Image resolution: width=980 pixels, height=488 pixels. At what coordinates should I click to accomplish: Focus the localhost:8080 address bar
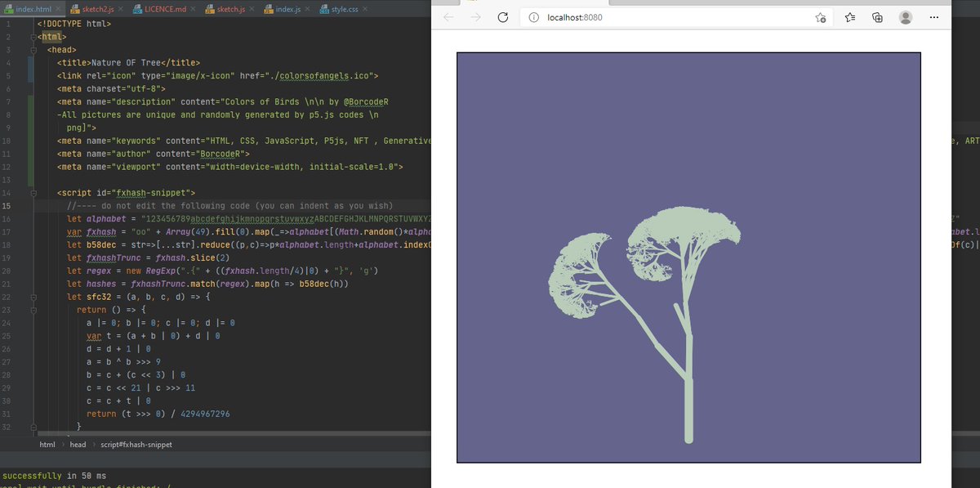[x=677, y=17]
